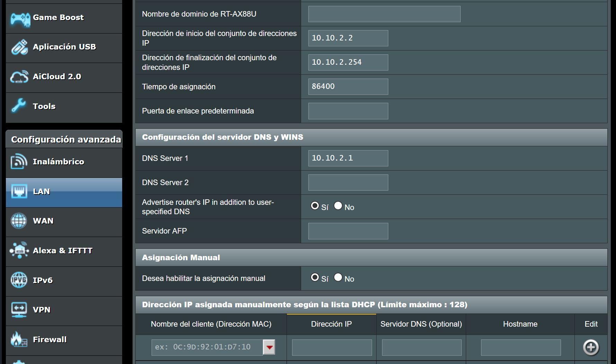The height and width of the screenshot is (364, 616).
Task: Click the 'DNS Server 1' label
Action: tap(165, 158)
